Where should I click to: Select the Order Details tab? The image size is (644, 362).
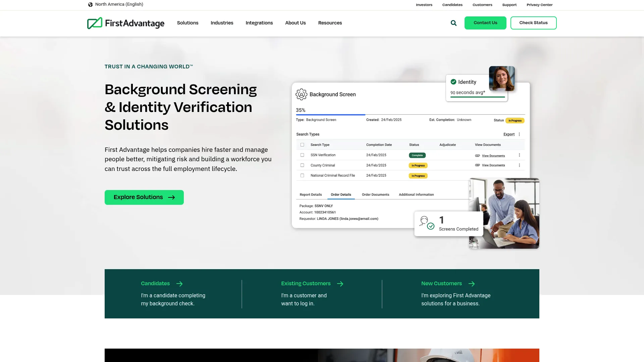coord(341,195)
